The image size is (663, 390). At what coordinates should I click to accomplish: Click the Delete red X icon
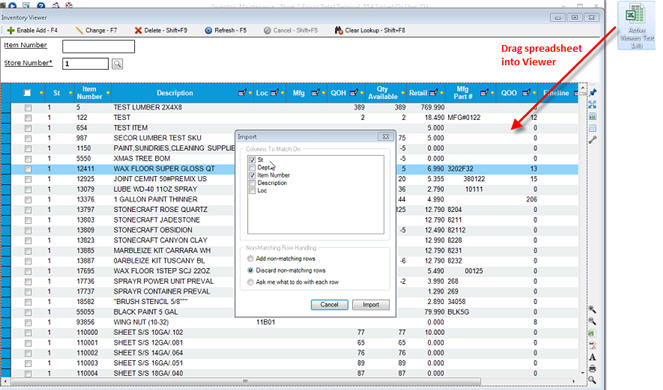138,30
